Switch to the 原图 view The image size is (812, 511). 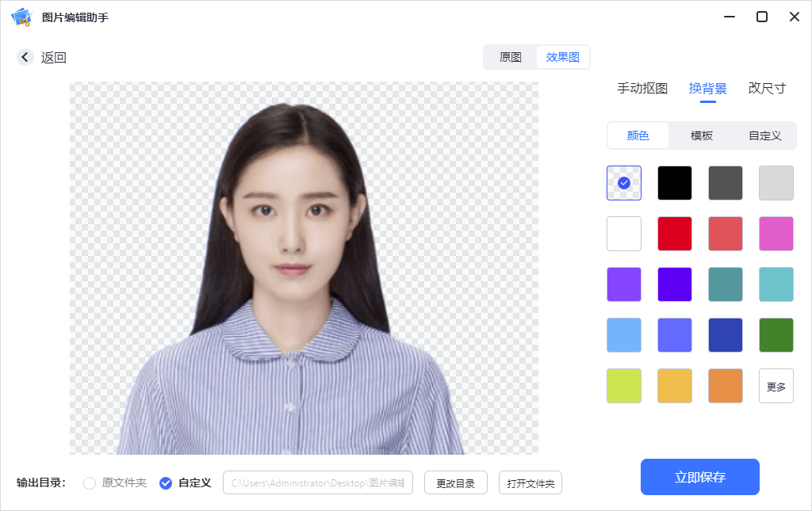(510, 57)
